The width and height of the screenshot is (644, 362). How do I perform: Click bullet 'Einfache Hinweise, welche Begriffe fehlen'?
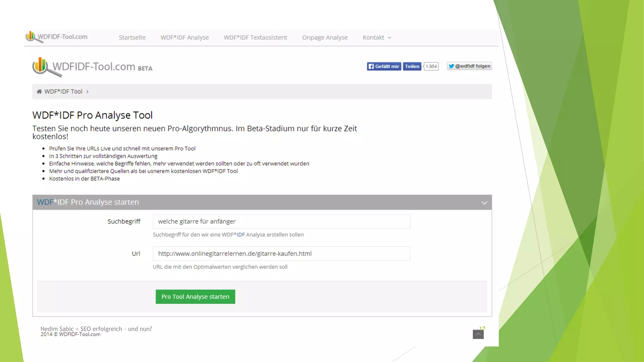click(x=179, y=164)
